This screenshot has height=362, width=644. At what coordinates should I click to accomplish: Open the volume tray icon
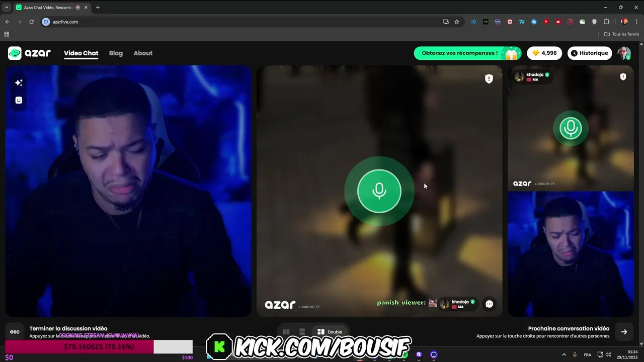(x=608, y=354)
